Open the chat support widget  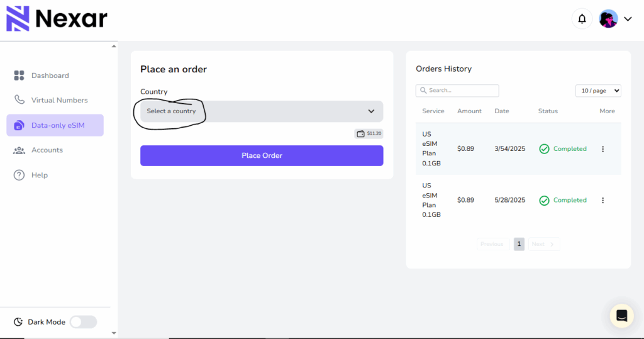point(621,316)
